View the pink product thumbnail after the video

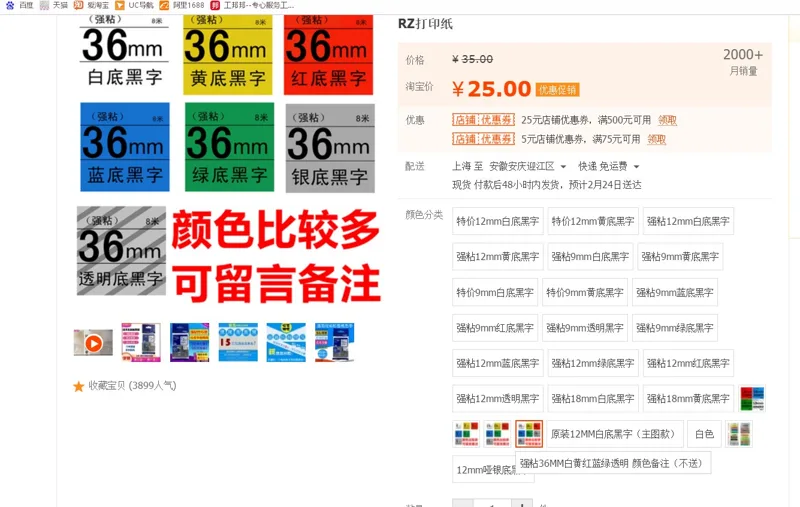(x=141, y=342)
